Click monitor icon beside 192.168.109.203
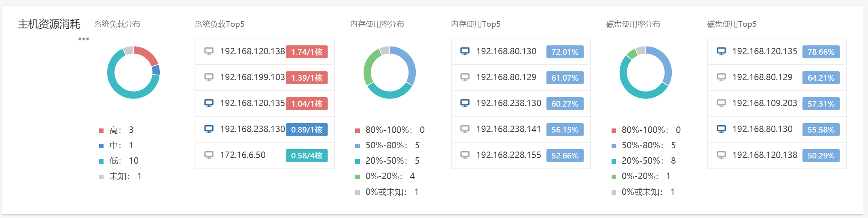The image size is (868, 218). [x=721, y=103]
